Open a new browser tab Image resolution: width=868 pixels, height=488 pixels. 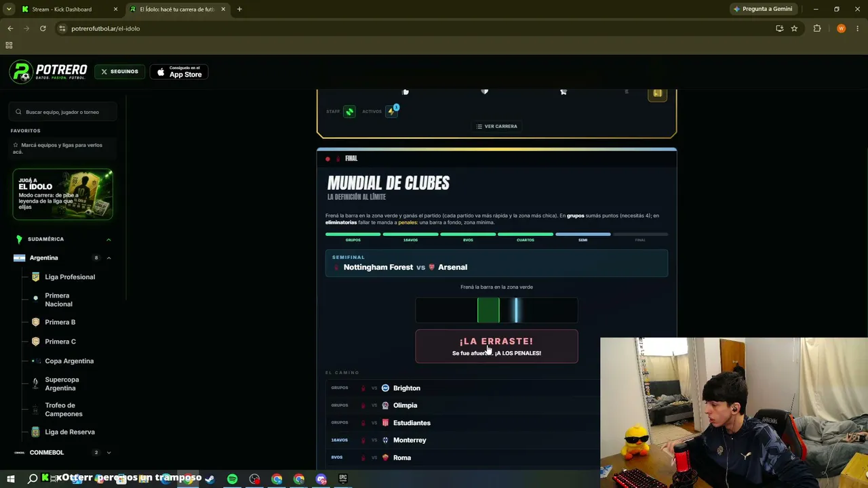[x=239, y=9]
